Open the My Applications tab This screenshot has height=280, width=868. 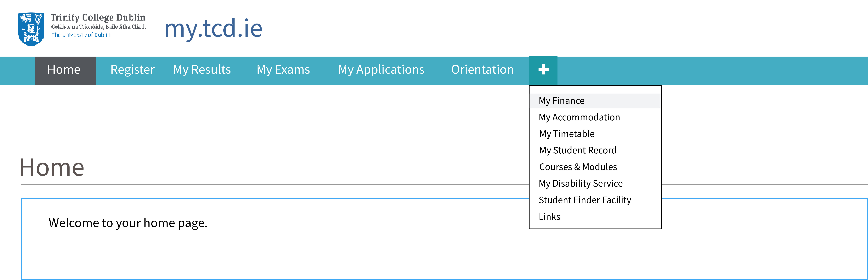point(381,70)
